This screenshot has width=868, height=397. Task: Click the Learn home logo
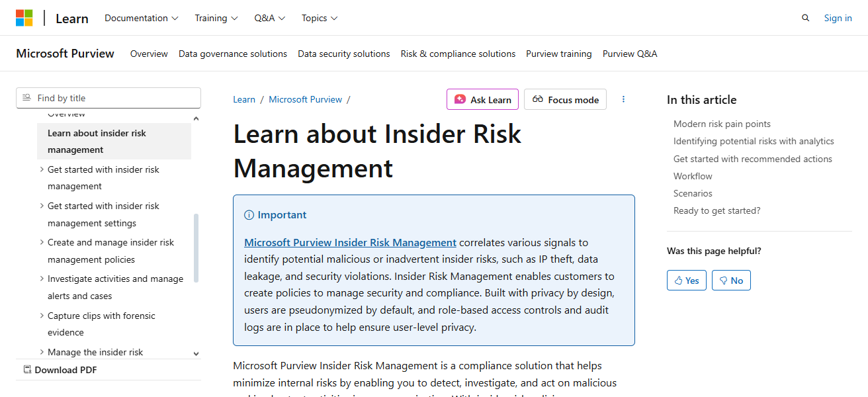[71, 18]
